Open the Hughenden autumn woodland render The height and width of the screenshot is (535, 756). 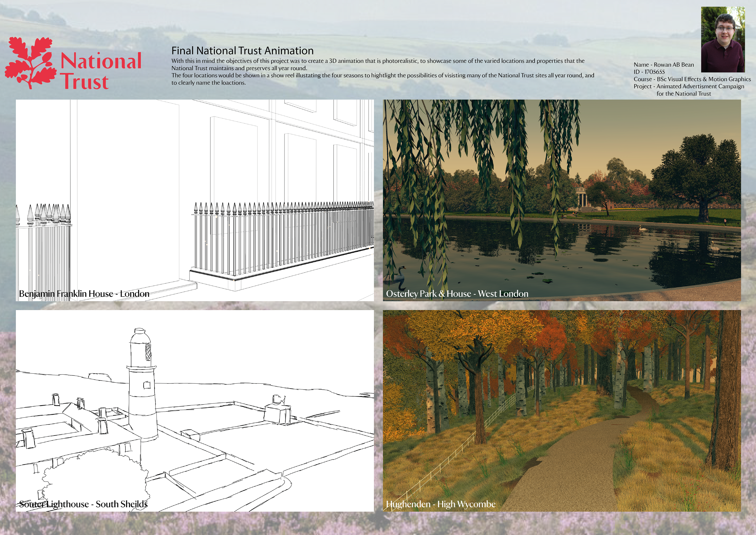coord(562,411)
